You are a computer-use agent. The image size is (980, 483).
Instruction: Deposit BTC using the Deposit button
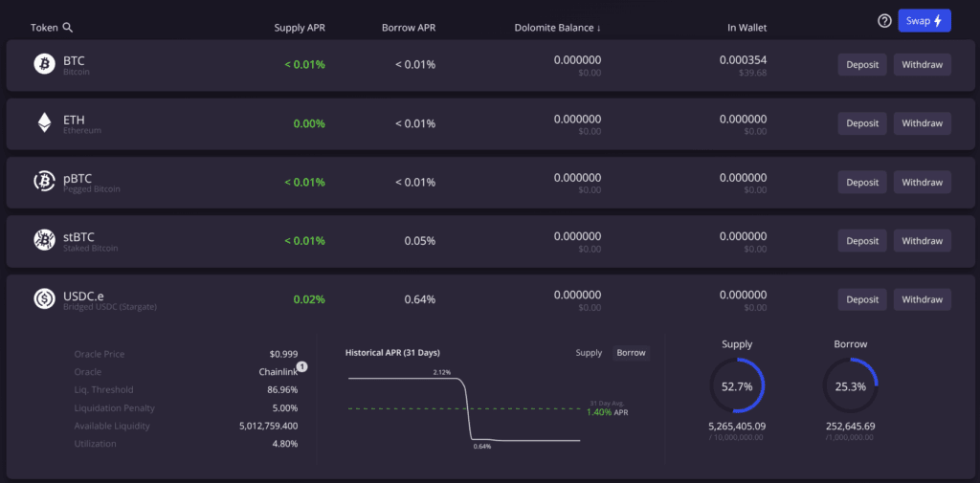coord(862,65)
